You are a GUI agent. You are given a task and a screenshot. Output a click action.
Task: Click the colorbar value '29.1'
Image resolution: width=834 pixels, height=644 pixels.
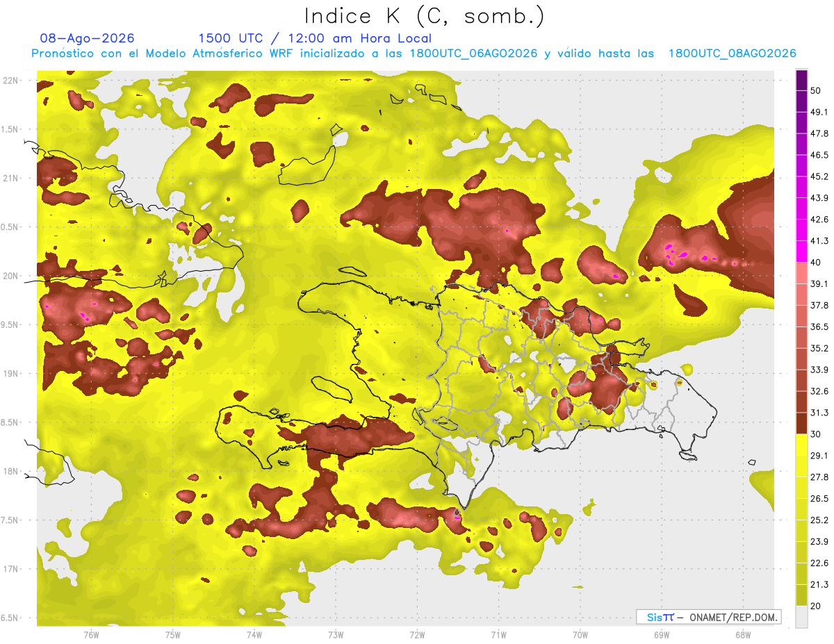click(x=819, y=456)
